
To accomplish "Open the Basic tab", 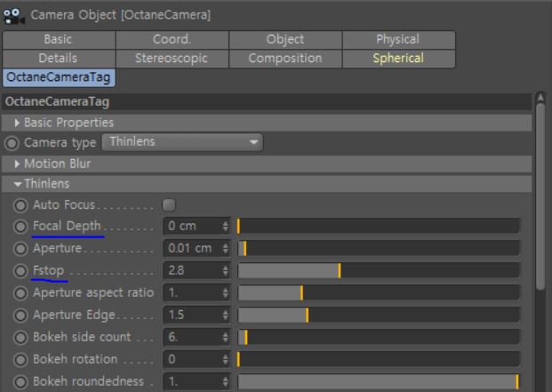I will [59, 39].
